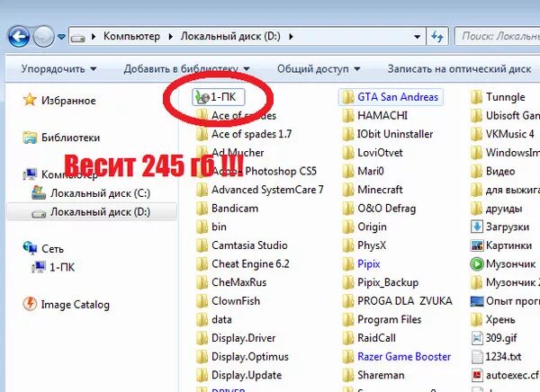
Task: Open Добавить в библиотеку menu
Action: (x=186, y=69)
